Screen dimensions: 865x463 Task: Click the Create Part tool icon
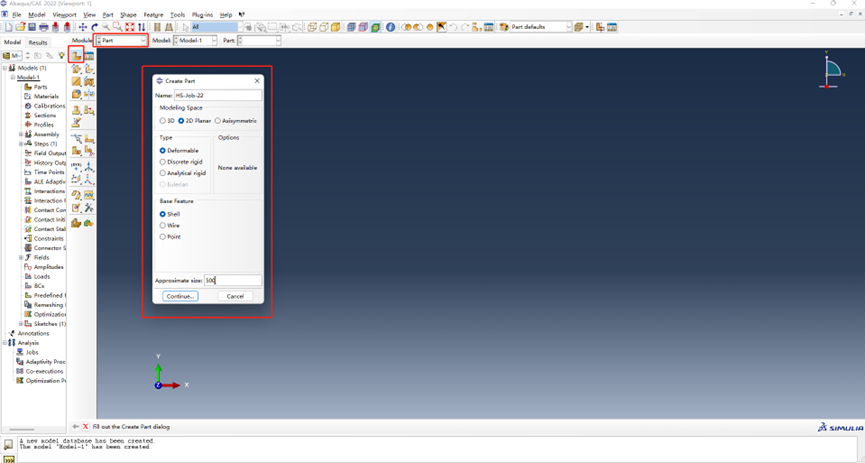76,55
